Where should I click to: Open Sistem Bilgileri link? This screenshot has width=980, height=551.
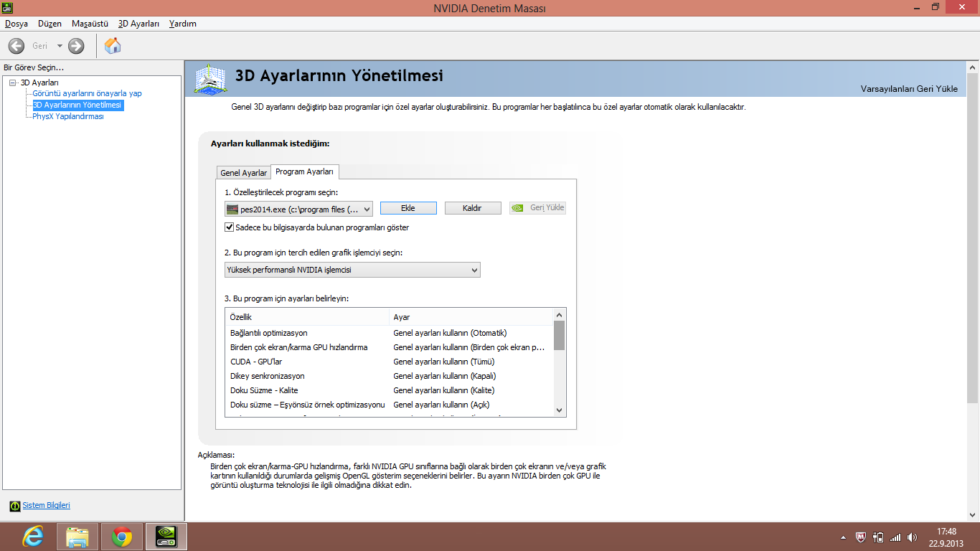coord(46,506)
